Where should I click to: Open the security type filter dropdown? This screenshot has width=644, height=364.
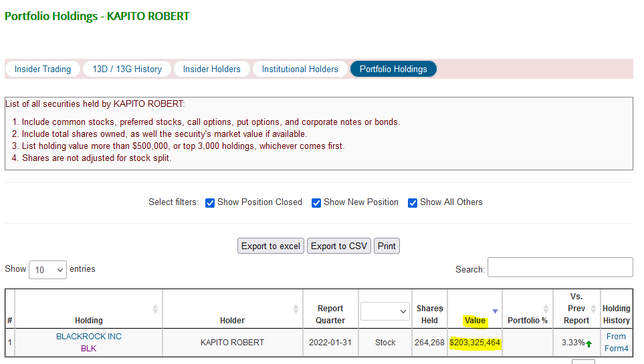point(385,311)
